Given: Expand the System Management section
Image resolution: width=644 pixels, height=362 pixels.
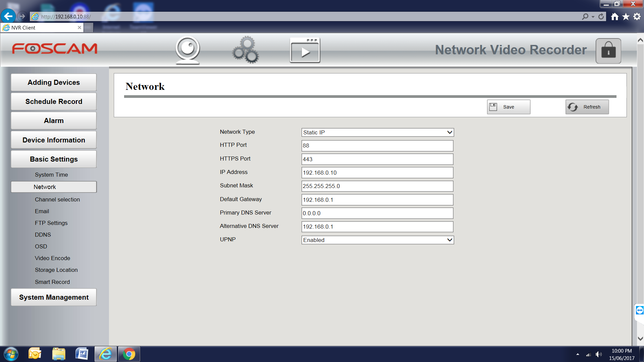Looking at the screenshot, I should [x=54, y=297].
